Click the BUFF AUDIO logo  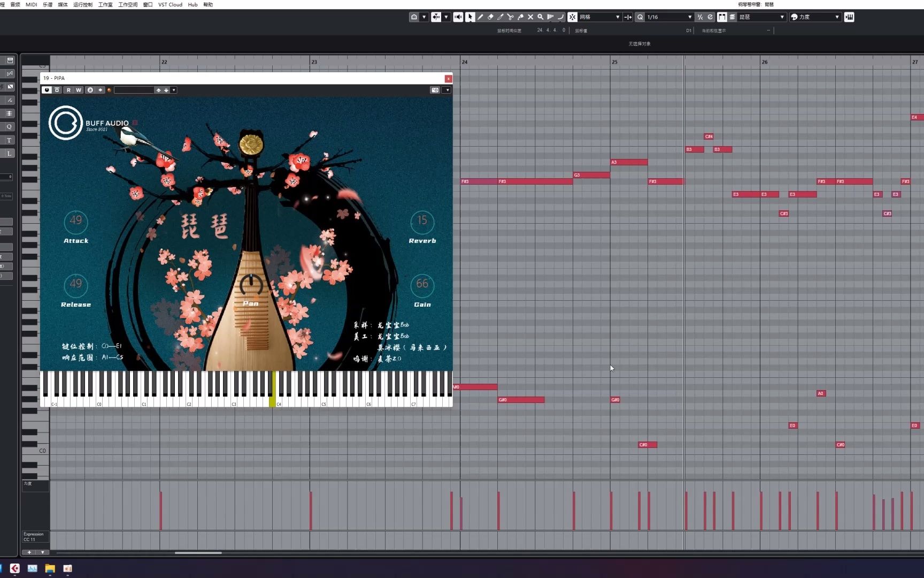tap(89, 123)
